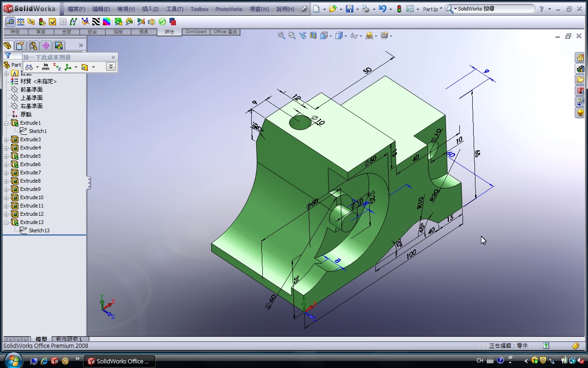Open the Toolbox menu
This screenshot has width=588, height=368.
pos(199,9)
